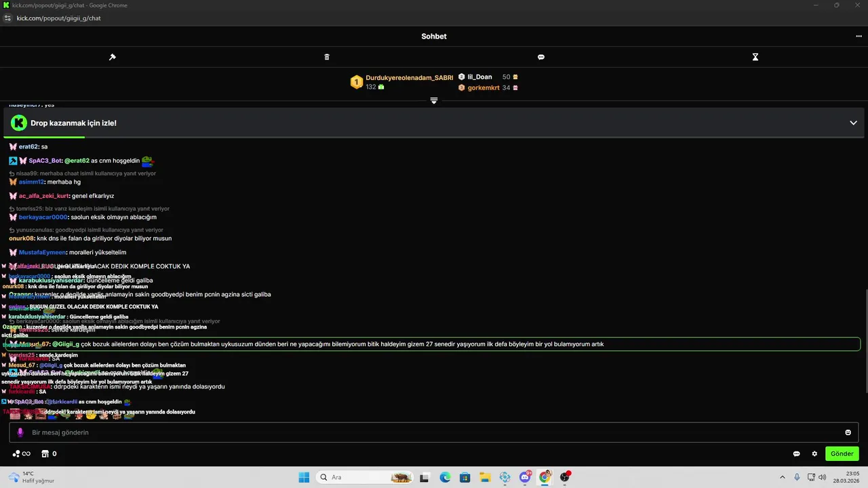Click the Gönder send button
The width and height of the screenshot is (868, 488).
pos(842,453)
